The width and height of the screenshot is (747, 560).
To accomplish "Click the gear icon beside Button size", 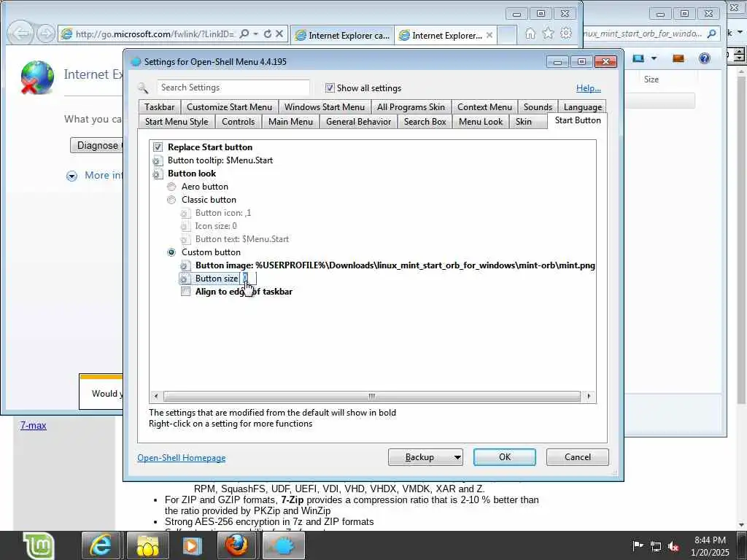I will [185, 279].
